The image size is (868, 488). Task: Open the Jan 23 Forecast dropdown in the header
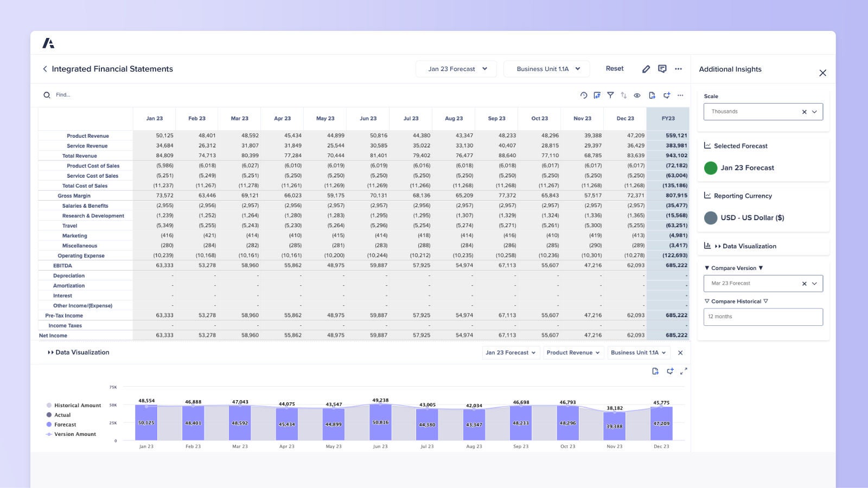(x=456, y=69)
